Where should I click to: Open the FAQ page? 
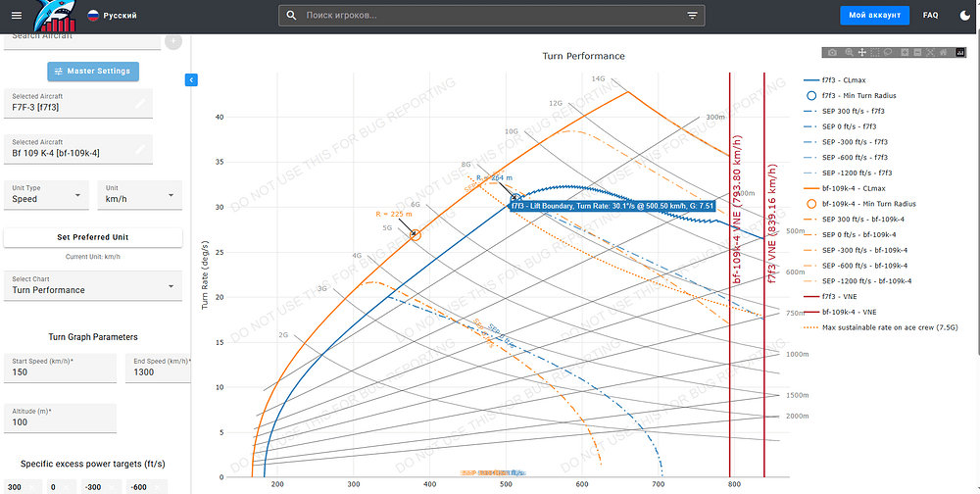(930, 16)
